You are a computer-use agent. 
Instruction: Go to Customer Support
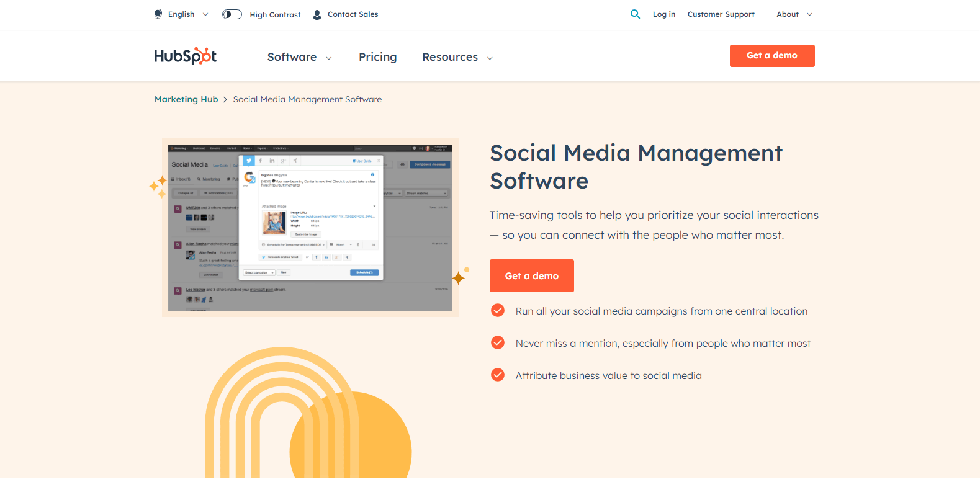(x=721, y=14)
